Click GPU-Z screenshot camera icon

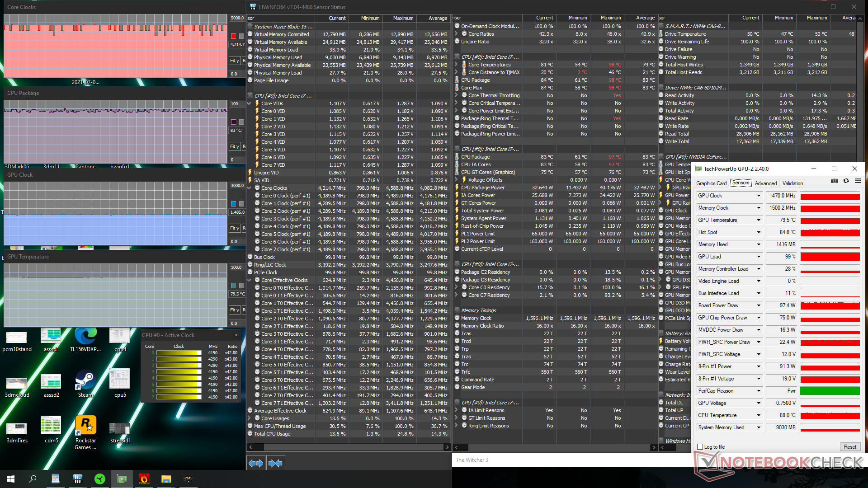point(835,181)
